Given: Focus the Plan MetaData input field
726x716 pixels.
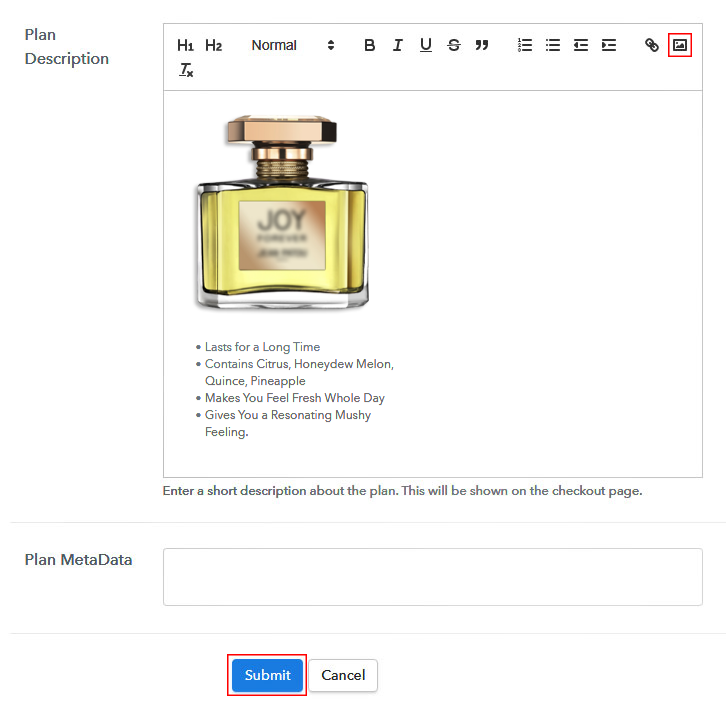Looking at the screenshot, I should coord(432,577).
